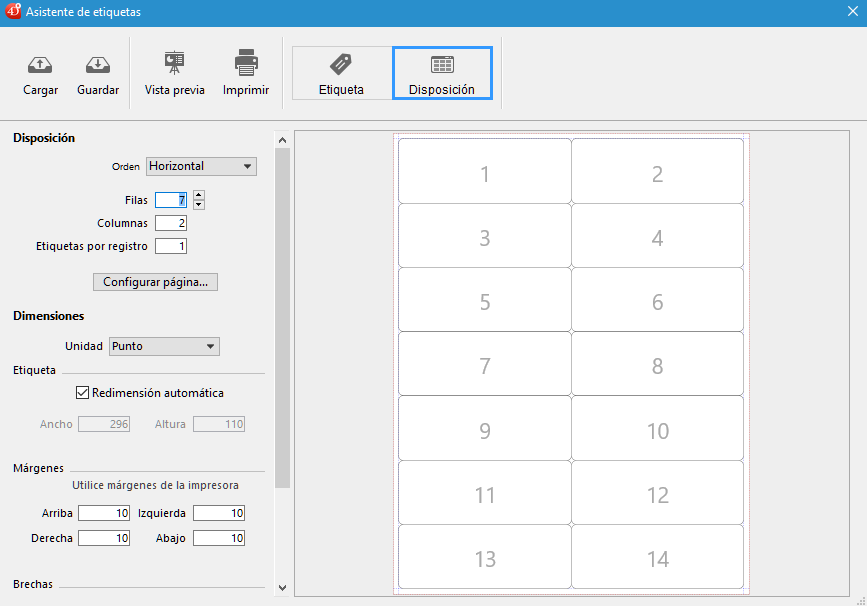
Task: Open Vista previa from the toolbar
Action: point(174,64)
